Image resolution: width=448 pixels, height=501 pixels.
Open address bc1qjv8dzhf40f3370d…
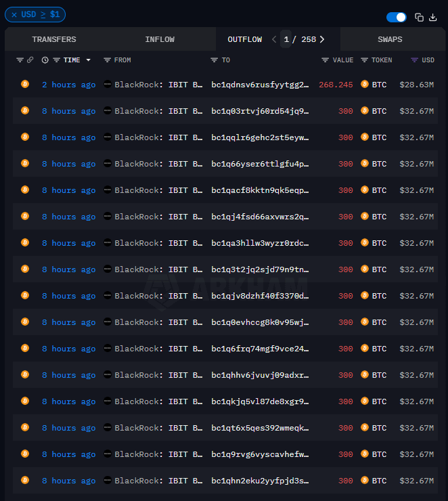pyautogui.click(x=260, y=296)
